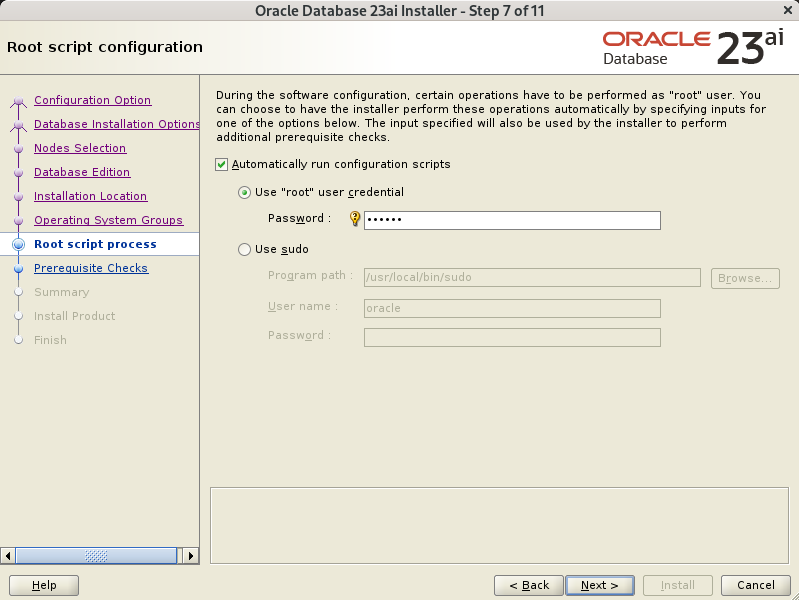The width and height of the screenshot is (799, 600).
Task: Click the right scroll arrow of step list
Action: 191,556
